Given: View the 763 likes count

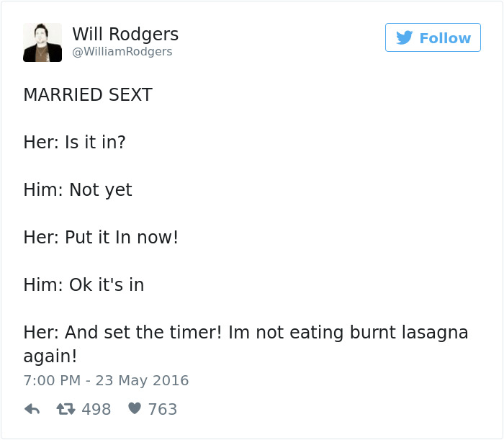Looking at the screenshot, I should [163, 409].
